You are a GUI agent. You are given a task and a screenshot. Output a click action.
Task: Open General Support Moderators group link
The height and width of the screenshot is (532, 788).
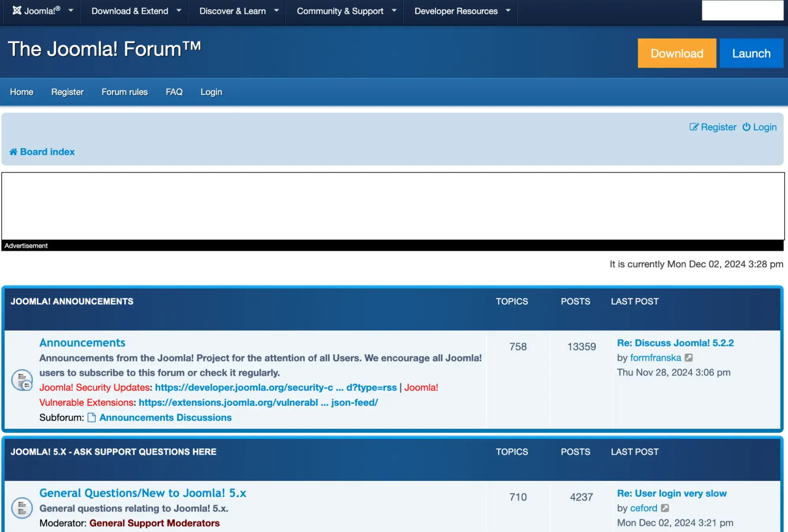tap(155, 523)
